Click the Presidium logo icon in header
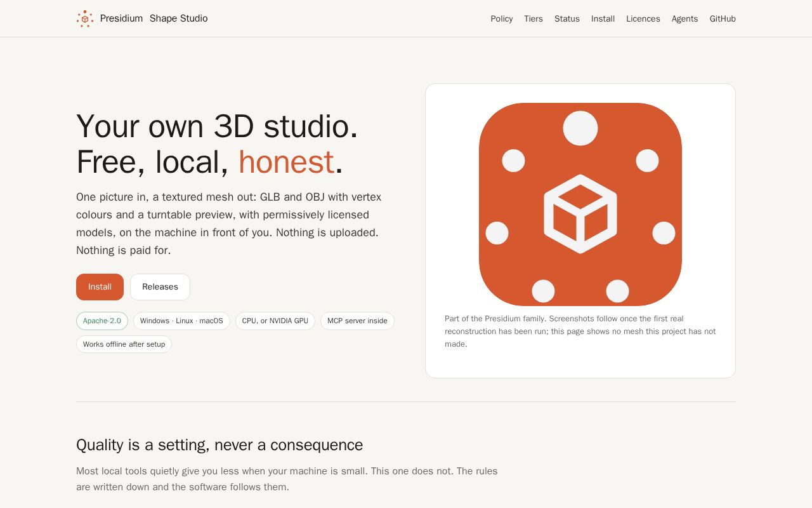 pos(85,18)
